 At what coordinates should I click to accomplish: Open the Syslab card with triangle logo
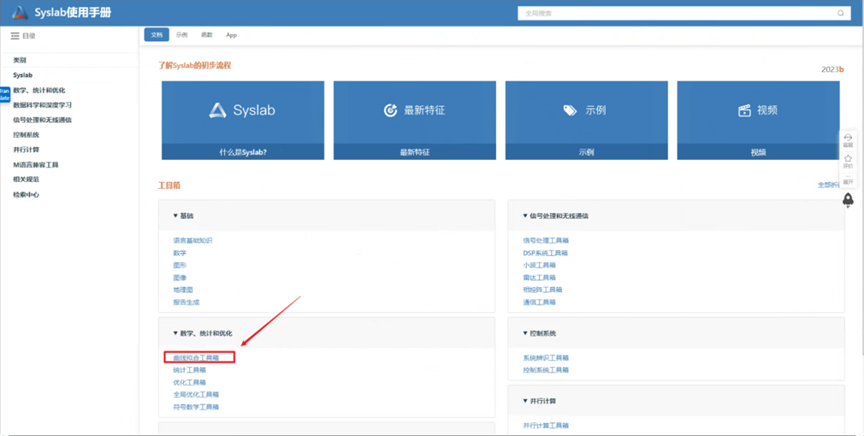pos(243,120)
